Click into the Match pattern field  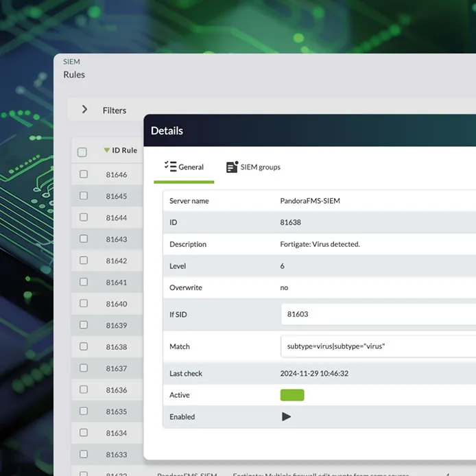(378, 346)
